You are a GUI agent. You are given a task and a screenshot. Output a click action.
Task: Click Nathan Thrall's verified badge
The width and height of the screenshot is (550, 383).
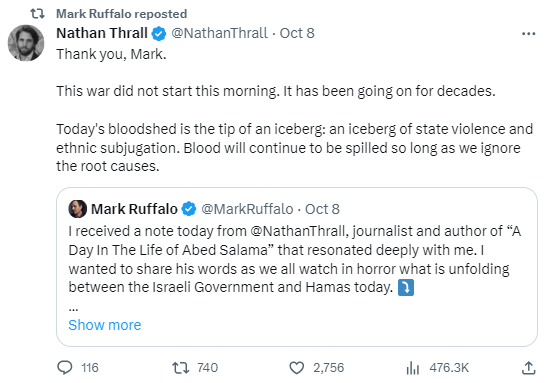(x=159, y=34)
